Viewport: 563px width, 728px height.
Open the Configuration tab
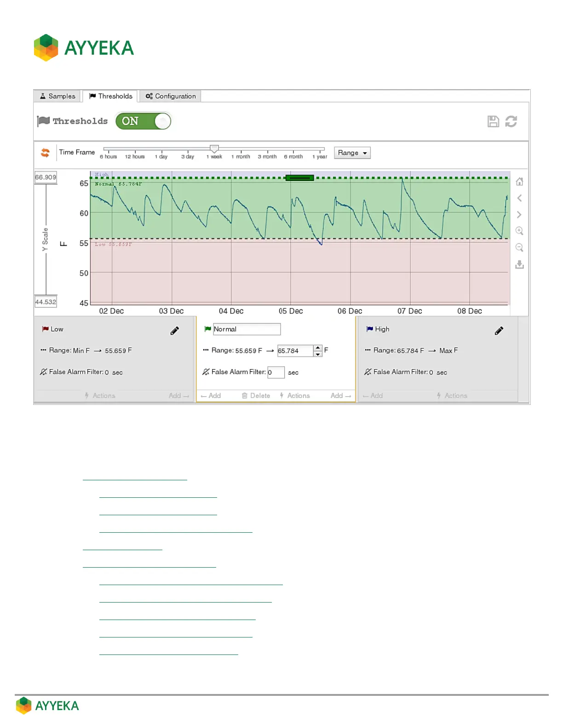point(171,96)
